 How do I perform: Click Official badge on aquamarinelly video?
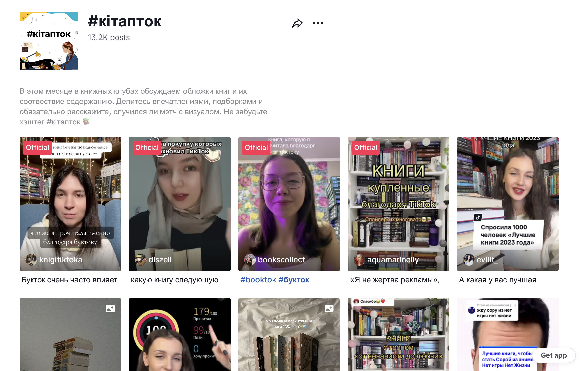pyautogui.click(x=366, y=147)
